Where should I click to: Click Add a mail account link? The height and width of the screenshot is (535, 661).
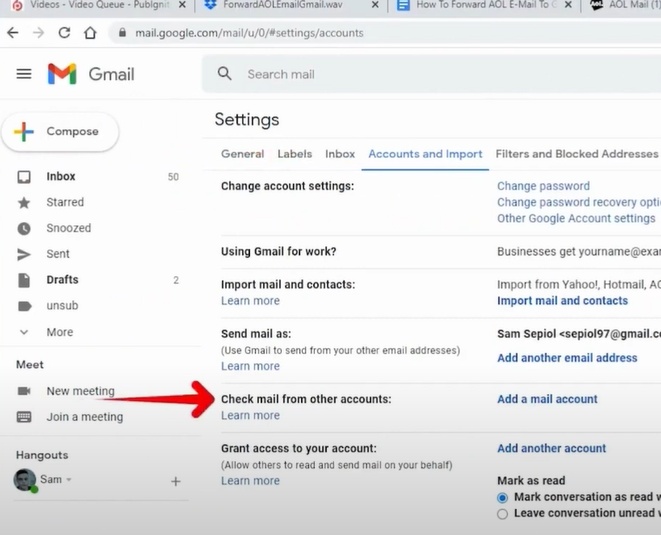coord(547,399)
